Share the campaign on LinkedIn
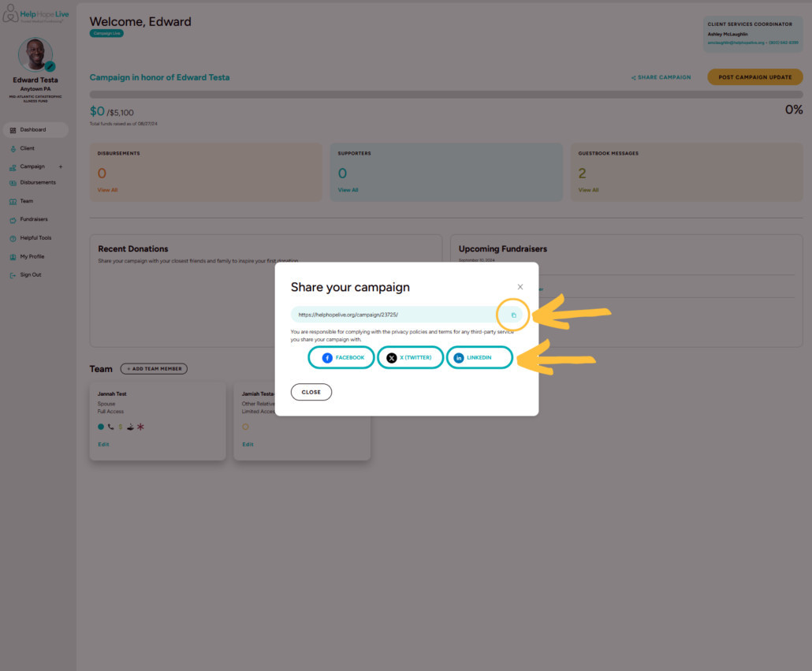The height and width of the screenshot is (671, 812). (x=479, y=358)
